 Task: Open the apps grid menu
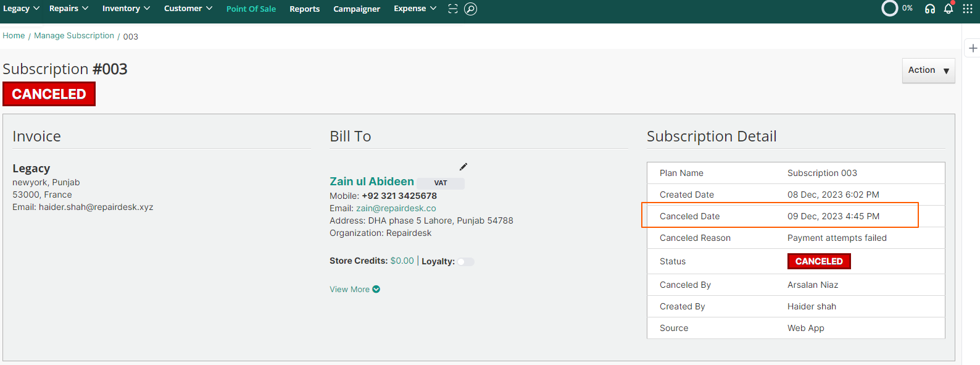(x=967, y=9)
